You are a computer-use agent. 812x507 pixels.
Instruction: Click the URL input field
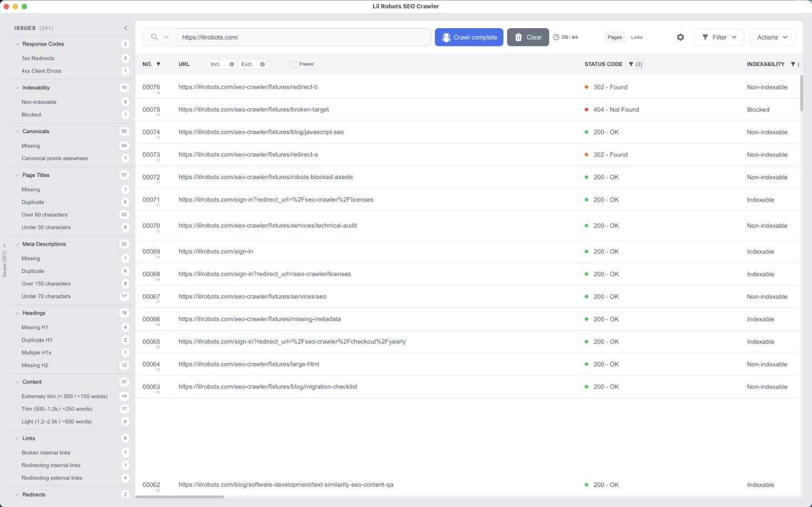tap(304, 37)
